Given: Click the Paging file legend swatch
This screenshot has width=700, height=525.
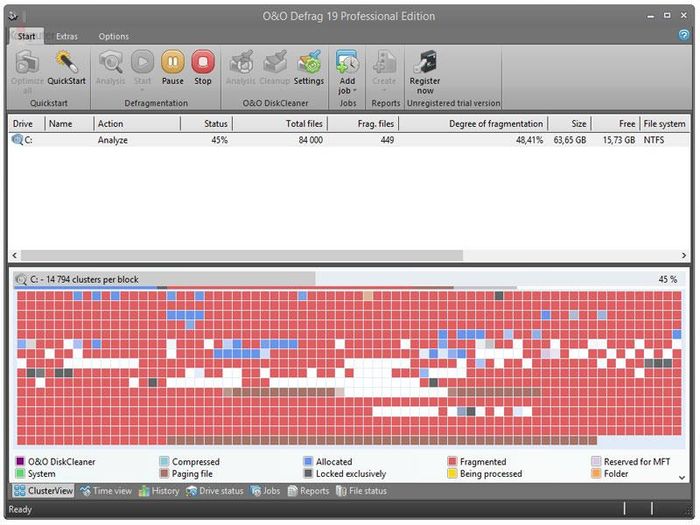Looking at the screenshot, I should pos(164,473).
